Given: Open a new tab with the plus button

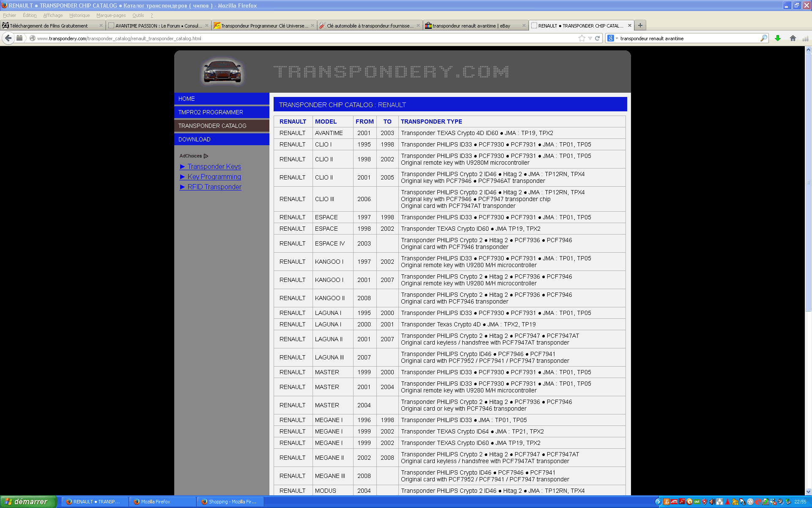Looking at the screenshot, I should (x=640, y=25).
